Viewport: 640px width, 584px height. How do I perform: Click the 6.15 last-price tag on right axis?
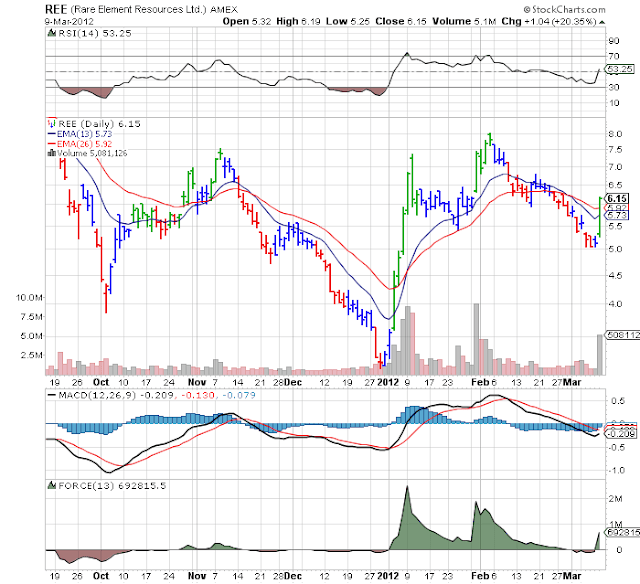point(617,198)
